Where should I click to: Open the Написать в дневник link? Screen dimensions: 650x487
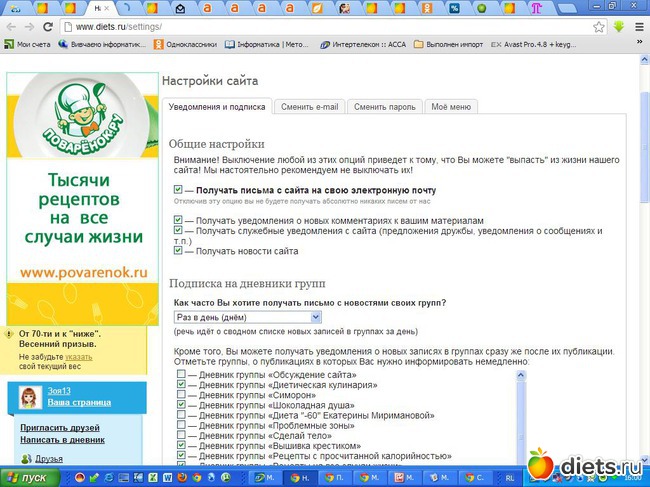point(61,439)
